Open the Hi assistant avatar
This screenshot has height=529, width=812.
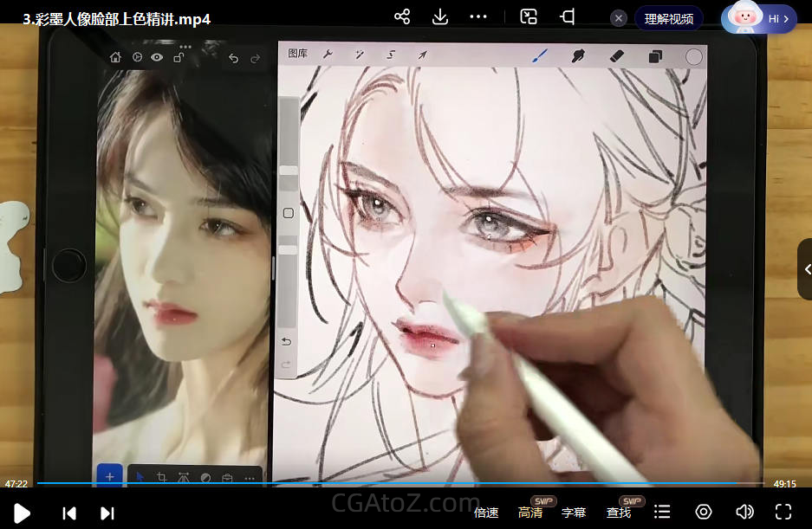(758, 18)
